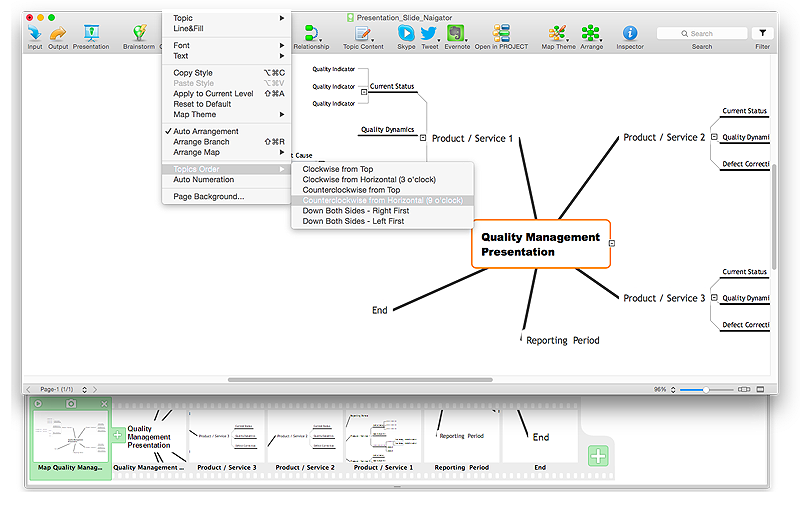Select Counterclockwise from Top order
800x521 pixels.
pos(383,190)
